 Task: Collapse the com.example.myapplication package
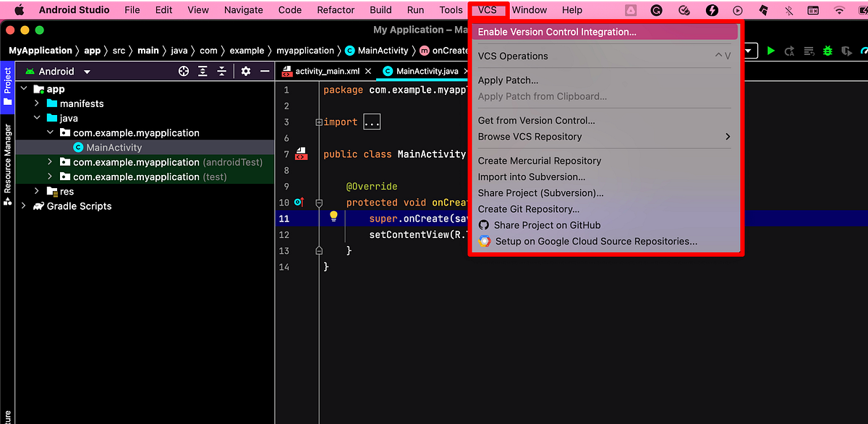point(50,132)
